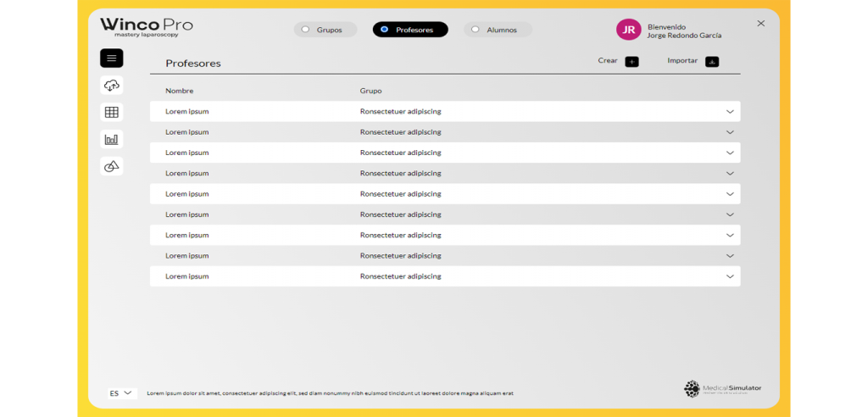Image resolution: width=868 pixels, height=417 pixels.
Task: Select the Profesores radio option
Action: click(x=410, y=30)
